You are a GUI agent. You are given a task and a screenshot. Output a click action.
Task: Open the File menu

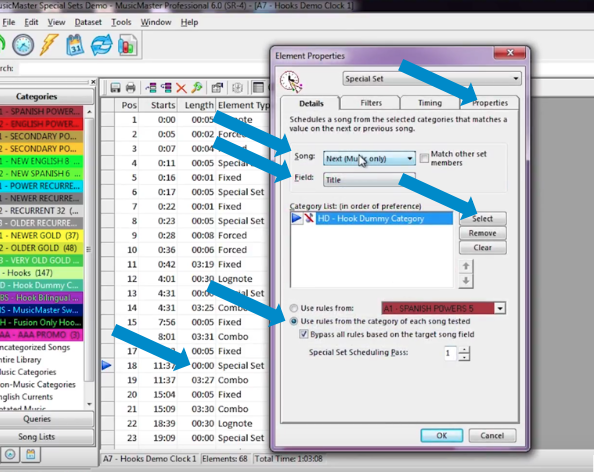tap(8, 22)
